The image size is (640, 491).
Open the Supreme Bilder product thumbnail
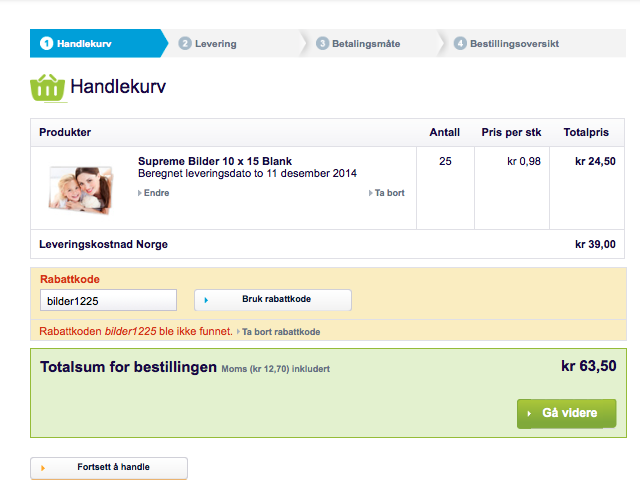(x=80, y=190)
